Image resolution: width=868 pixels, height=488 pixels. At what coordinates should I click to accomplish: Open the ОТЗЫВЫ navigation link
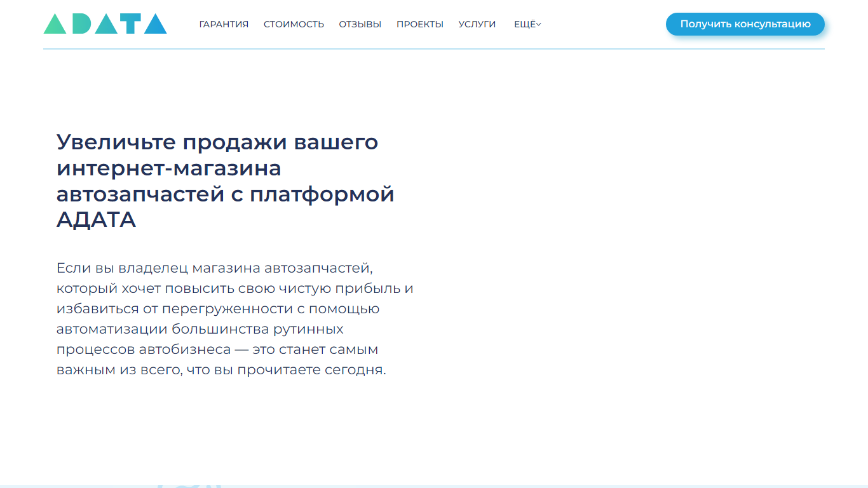(x=360, y=24)
